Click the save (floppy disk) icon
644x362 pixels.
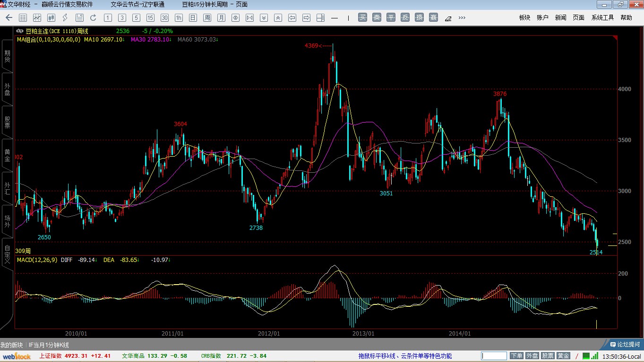[79, 18]
